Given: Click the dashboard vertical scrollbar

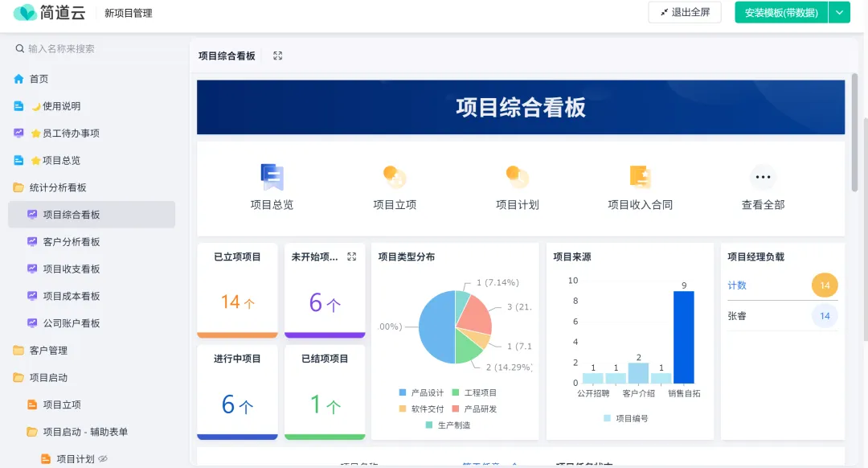Looking at the screenshot, I should point(854,133).
